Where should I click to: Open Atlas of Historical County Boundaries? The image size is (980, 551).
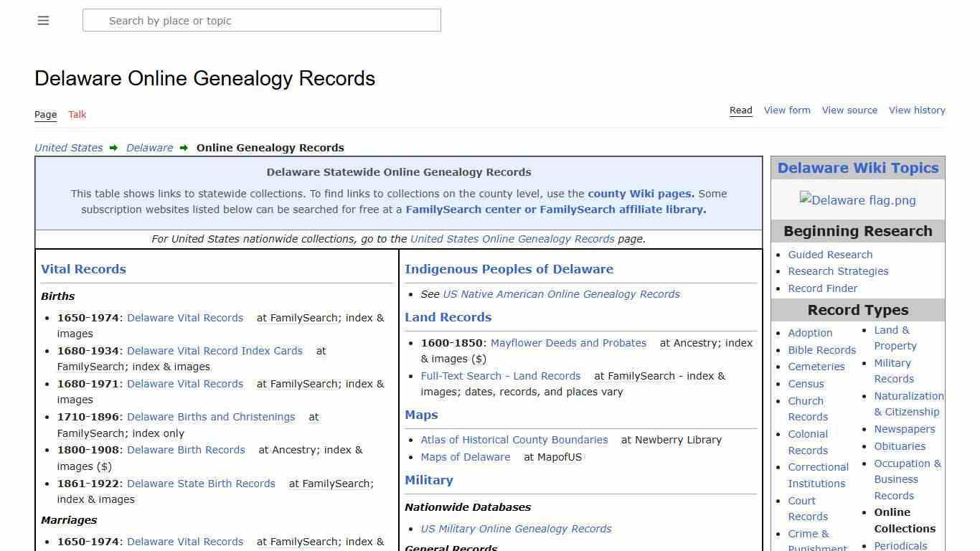click(514, 440)
